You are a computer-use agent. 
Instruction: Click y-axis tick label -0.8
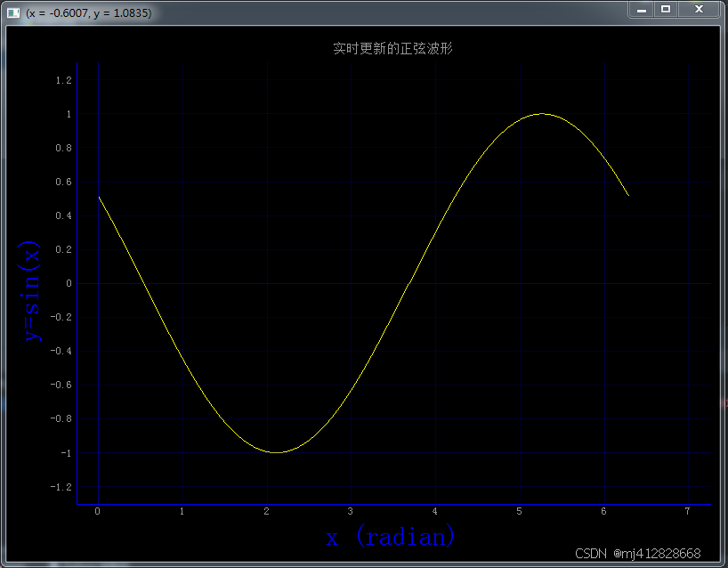[x=61, y=419]
